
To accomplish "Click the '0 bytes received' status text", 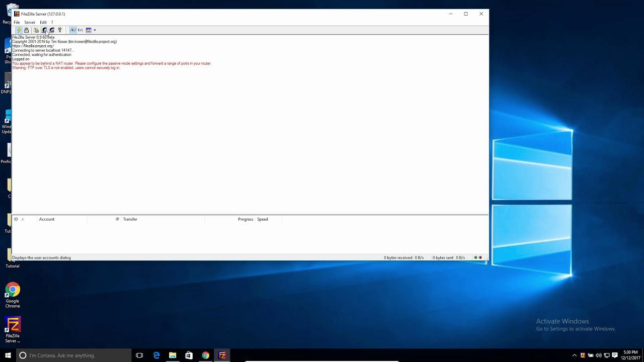I will tap(398, 257).
